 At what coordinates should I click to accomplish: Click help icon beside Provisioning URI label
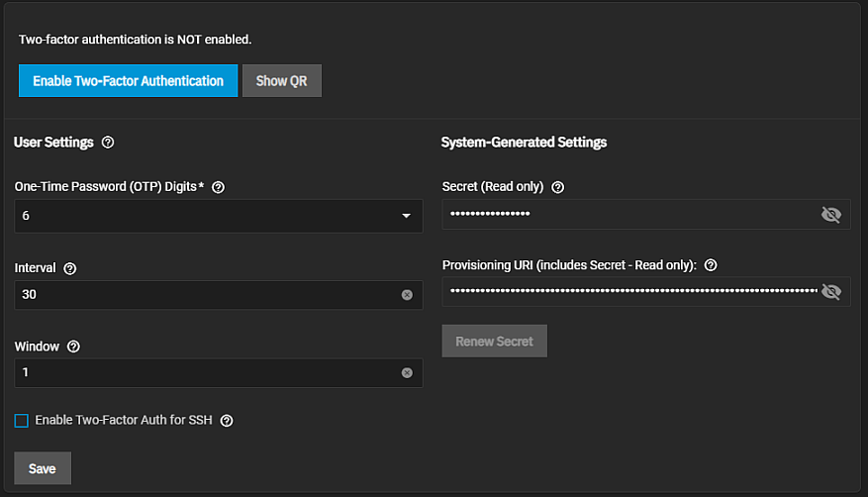coord(710,265)
